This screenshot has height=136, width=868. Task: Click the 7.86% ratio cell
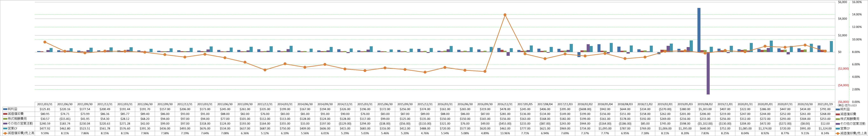[x=85, y=133]
